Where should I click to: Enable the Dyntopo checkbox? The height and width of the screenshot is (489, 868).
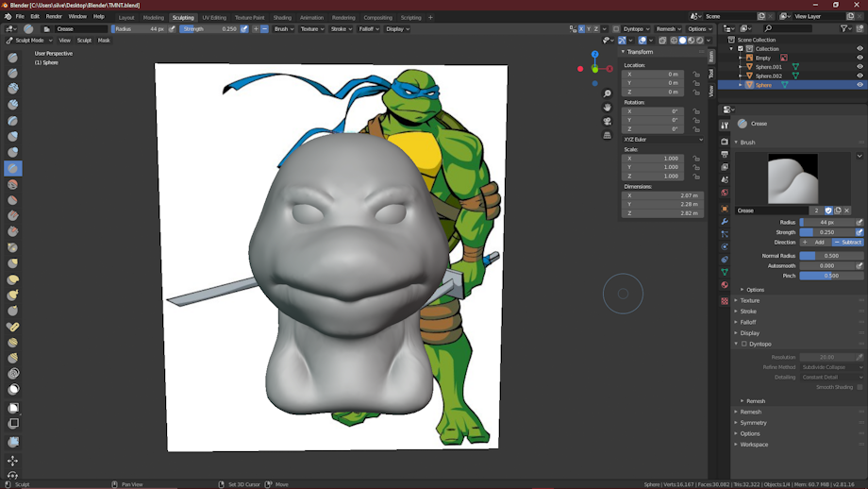(x=743, y=344)
